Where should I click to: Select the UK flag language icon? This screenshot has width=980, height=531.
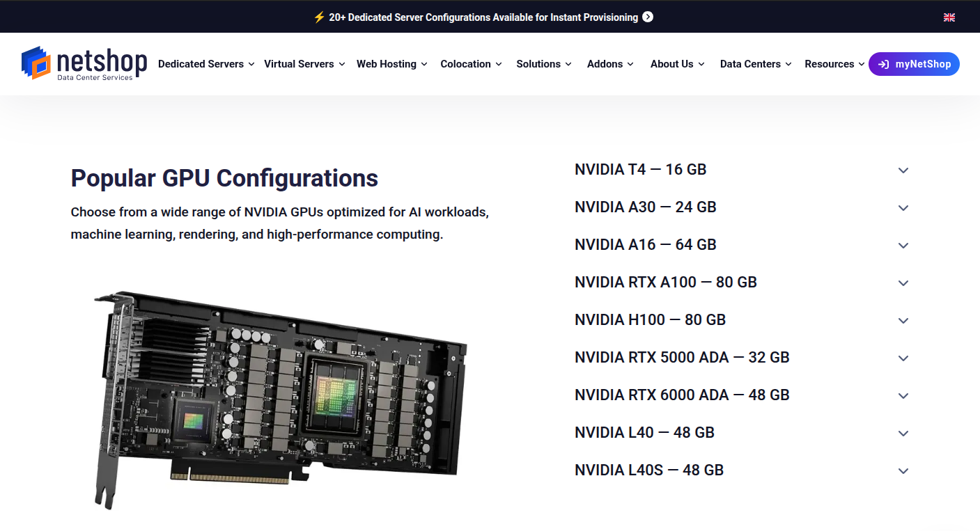949,17
